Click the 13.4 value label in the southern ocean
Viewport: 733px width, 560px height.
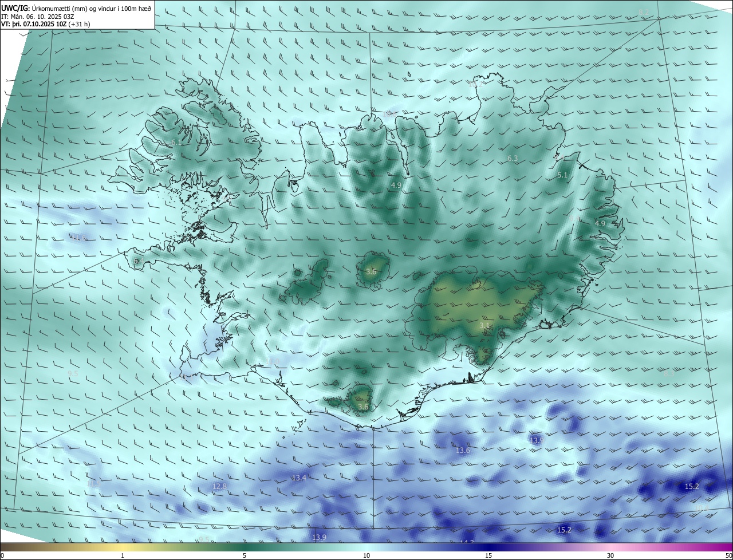pos(299,478)
